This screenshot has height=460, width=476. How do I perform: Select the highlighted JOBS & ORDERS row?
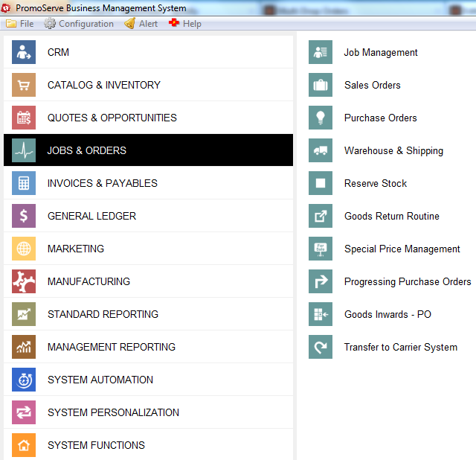(x=149, y=150)
